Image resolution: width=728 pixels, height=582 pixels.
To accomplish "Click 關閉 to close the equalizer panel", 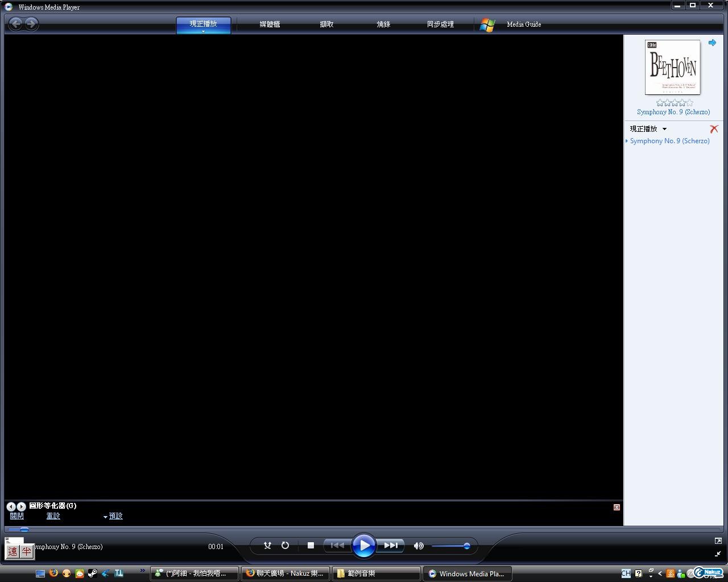I will (16, 516).
